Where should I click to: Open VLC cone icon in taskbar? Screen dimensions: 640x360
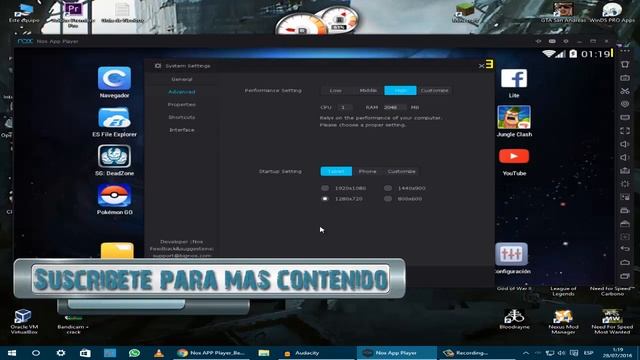click(x=159, y=353)
